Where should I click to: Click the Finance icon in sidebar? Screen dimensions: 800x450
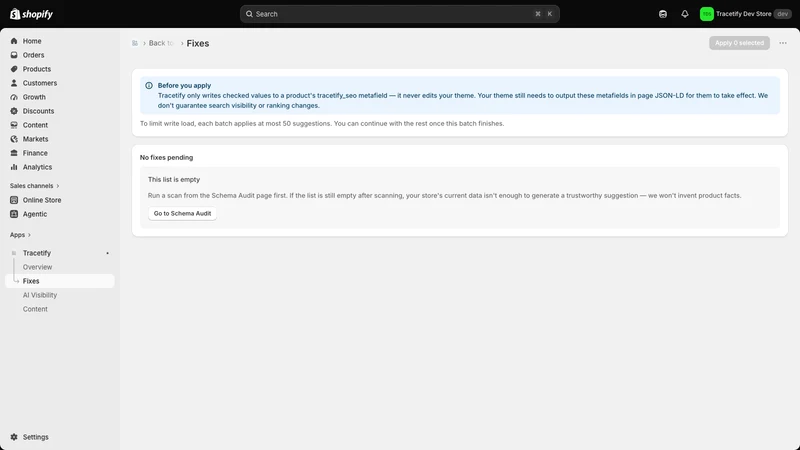click(x=14, y=153)
